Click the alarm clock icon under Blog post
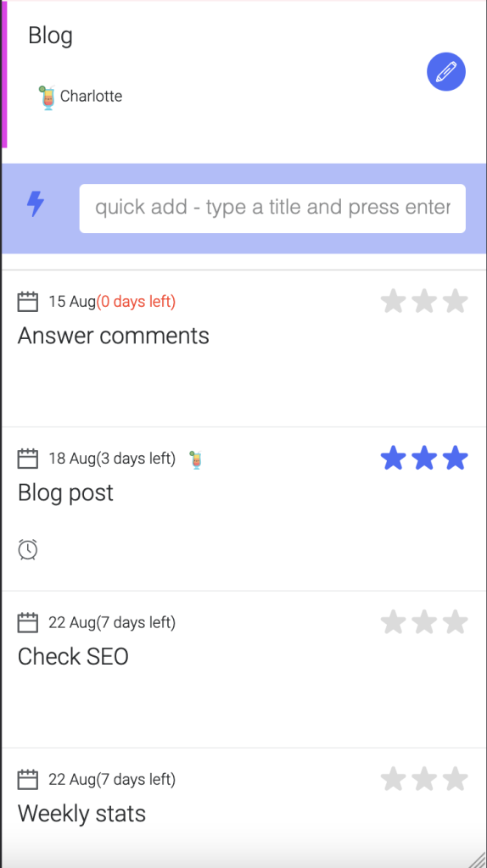 click(28, 549)
